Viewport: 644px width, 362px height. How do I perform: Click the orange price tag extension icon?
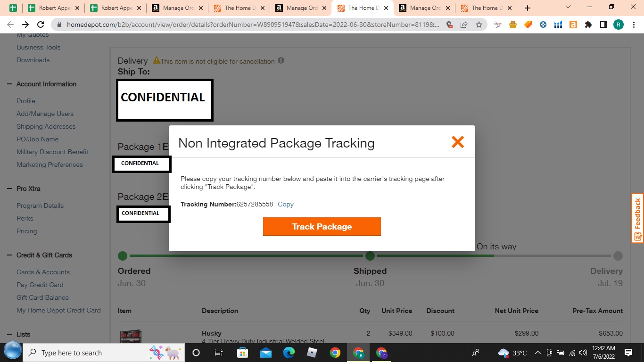click(x=528, y=25)
